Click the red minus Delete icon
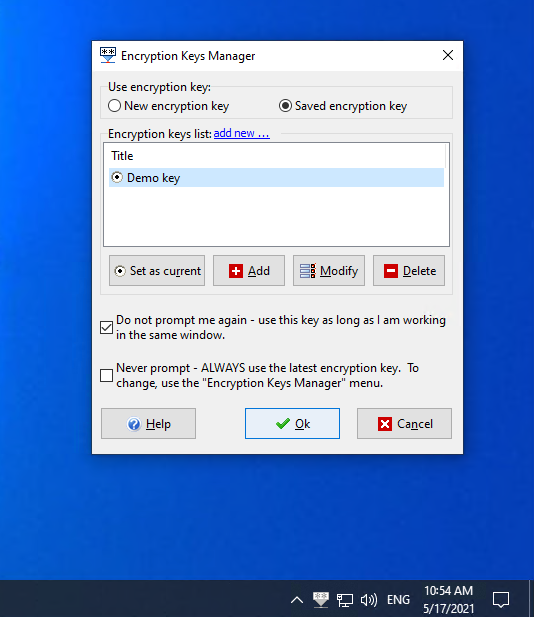The image size is (534, 617). click(391, 271)
